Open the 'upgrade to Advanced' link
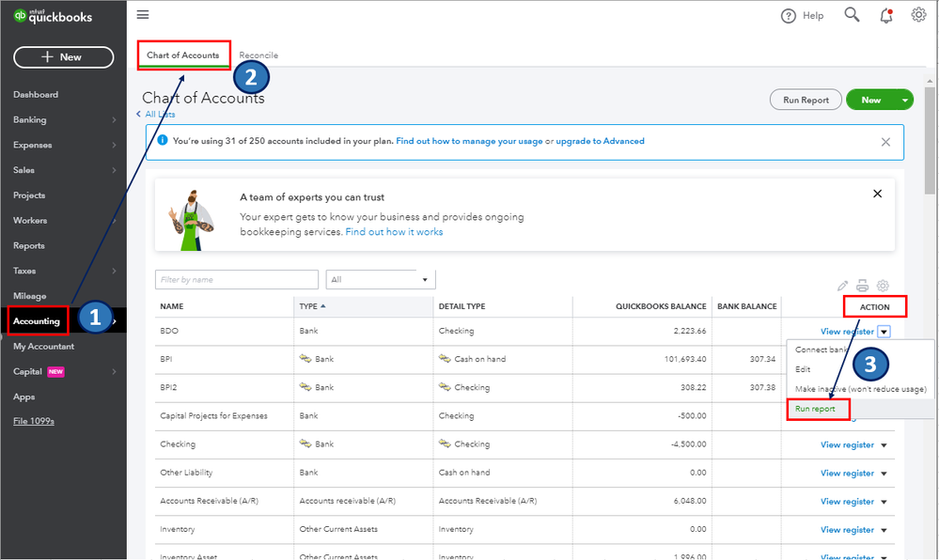 (600, 141)
